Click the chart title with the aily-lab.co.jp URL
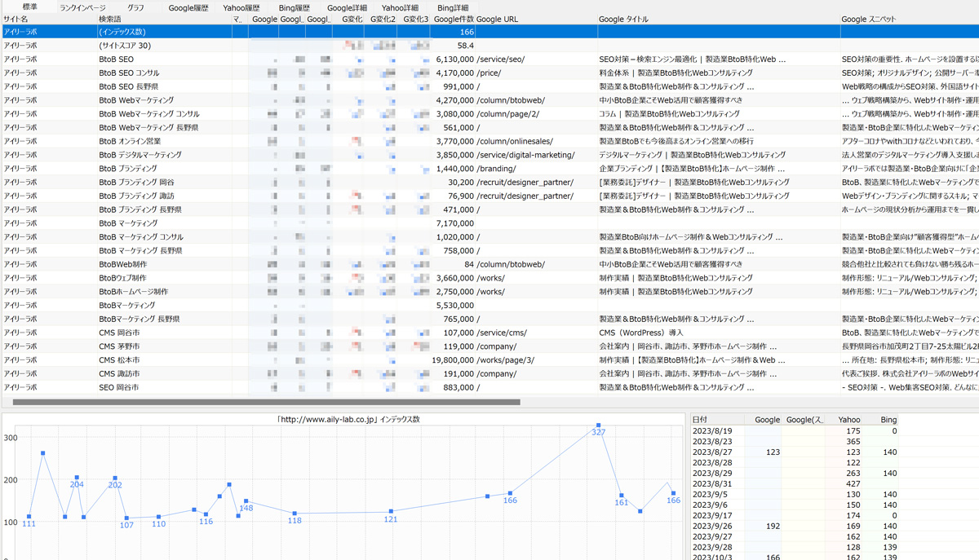The image size is (979, 560). pyautogui.click(x=348, y=419)
